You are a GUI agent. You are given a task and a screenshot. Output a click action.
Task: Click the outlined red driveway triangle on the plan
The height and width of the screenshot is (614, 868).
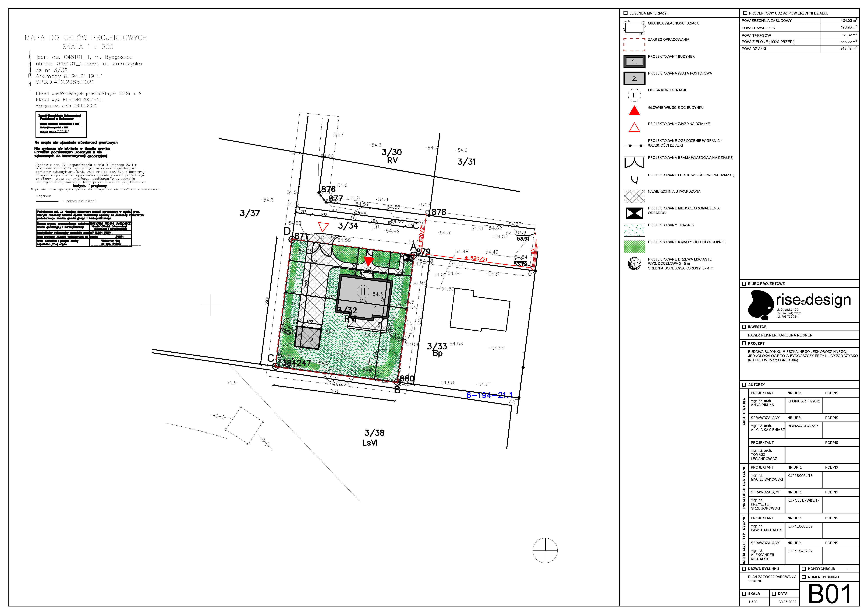[323, 227]
